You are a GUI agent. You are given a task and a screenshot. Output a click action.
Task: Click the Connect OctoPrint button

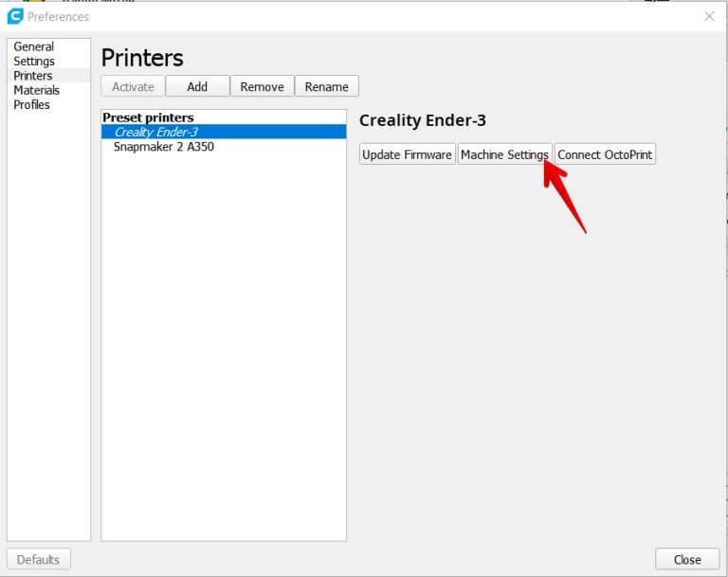(x=605, y=154)
